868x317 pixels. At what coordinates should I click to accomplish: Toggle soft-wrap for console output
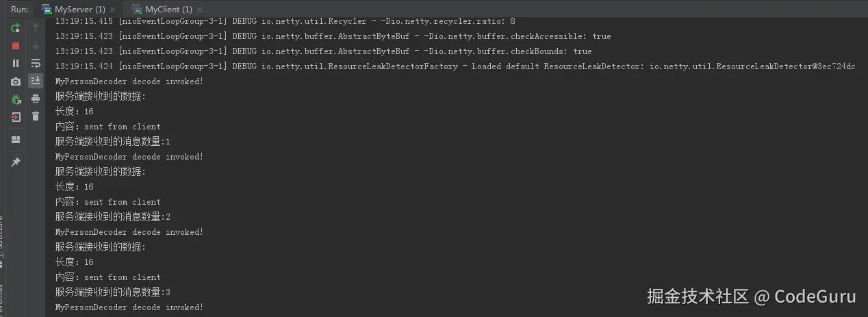(x=36, y=64)
